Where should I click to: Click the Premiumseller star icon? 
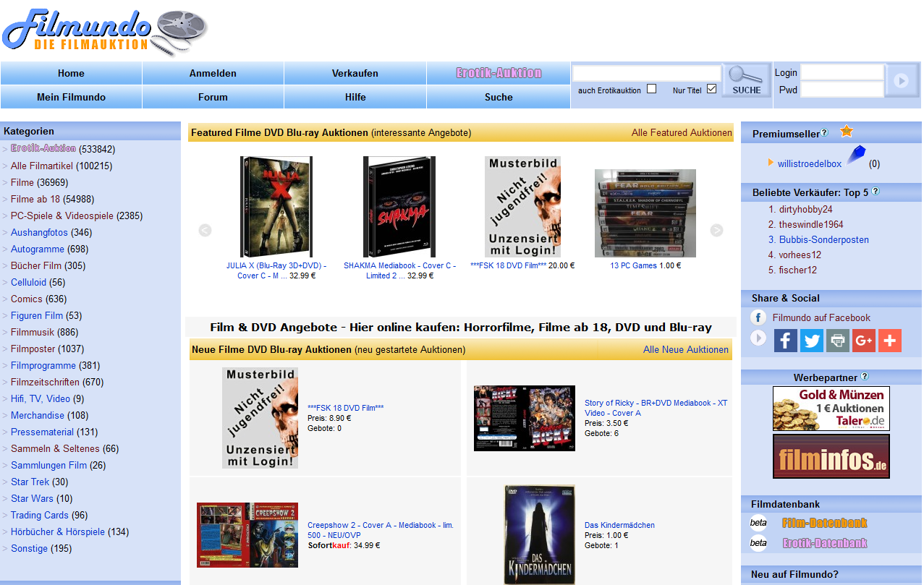tap(847, 132)
